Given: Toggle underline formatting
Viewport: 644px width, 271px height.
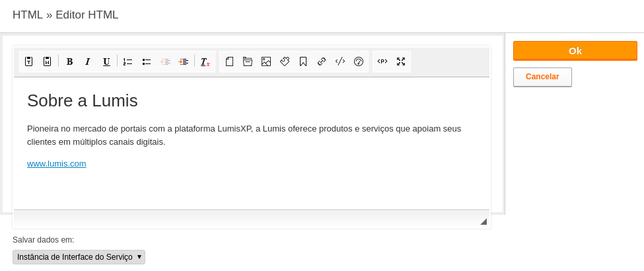Looking at the screenshot, I should [x=106, y=61].
